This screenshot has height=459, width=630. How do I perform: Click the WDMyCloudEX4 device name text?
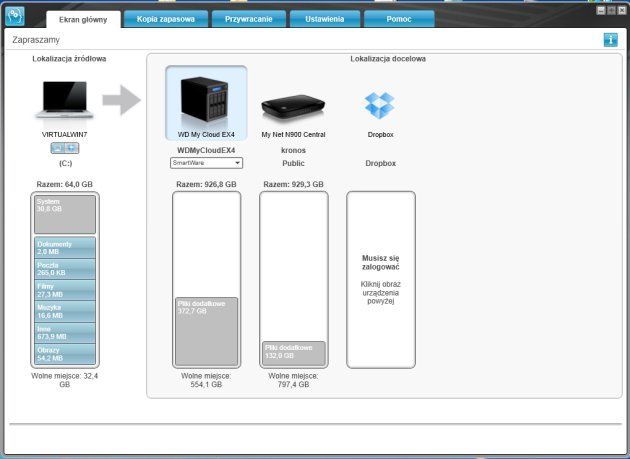click(x=206, y=150)
